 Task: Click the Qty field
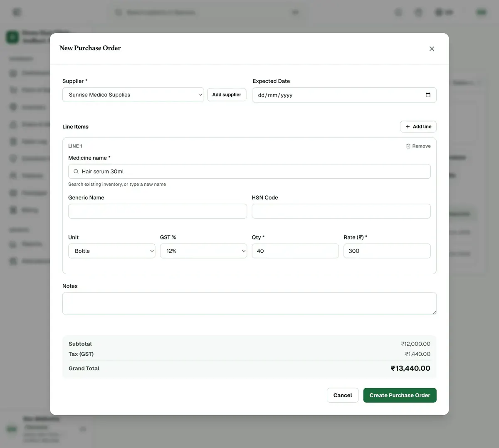tap(295, 251)
